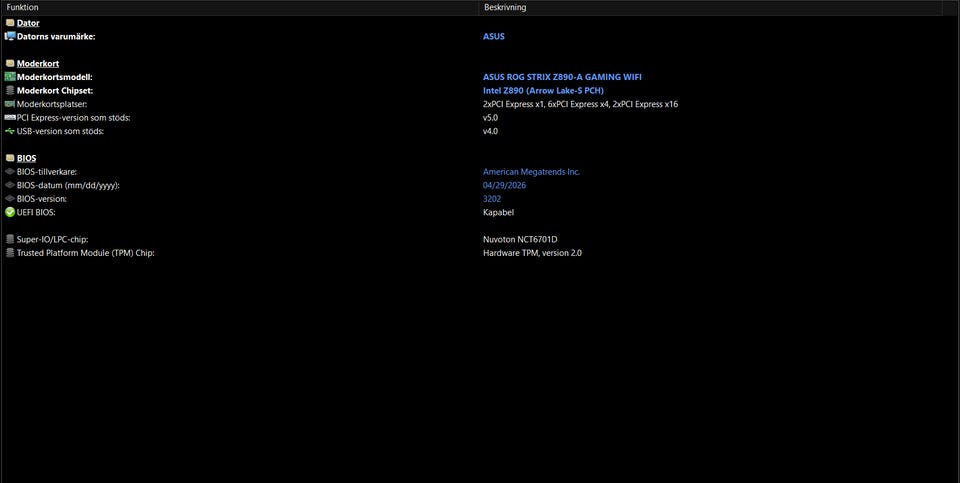Click the green checkmark beside UEFI BIOS
Viewport: 960px width, 483px height.
(10, 212)
